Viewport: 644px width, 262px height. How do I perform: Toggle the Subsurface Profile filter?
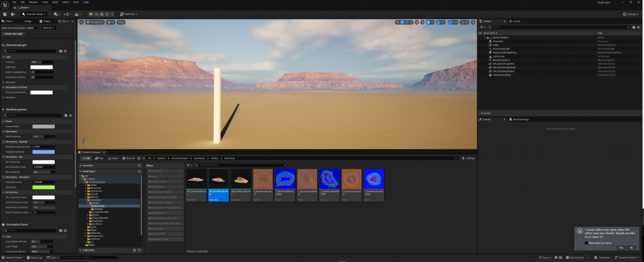(x=165, y=239)
